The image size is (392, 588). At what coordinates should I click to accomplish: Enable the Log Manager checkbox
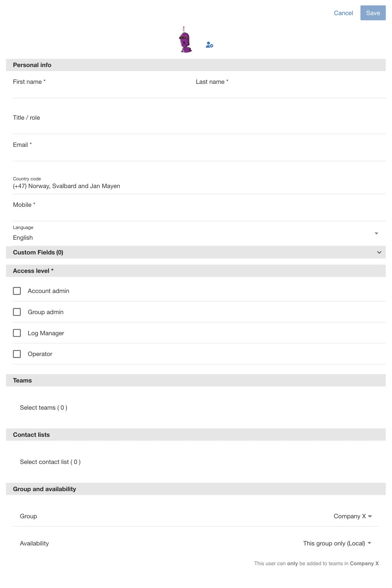[x=17, y=333]
